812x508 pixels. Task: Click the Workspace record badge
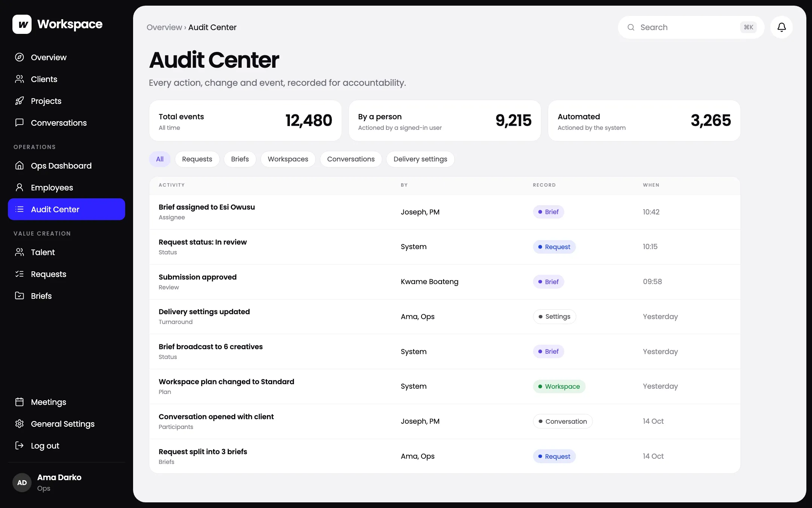(x=559, y=386)
